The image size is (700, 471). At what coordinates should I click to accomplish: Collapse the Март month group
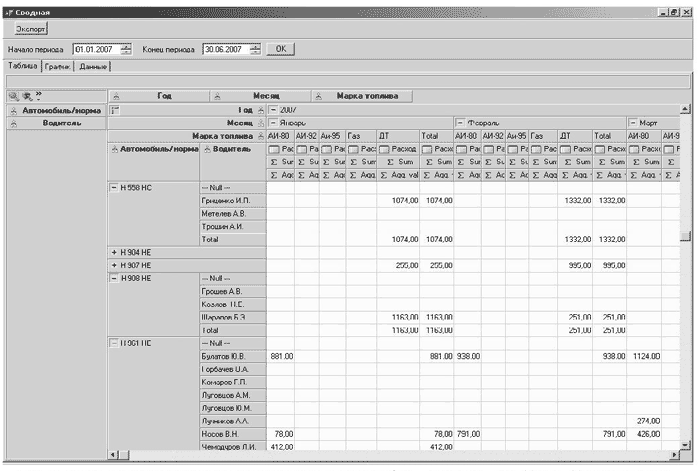point(633,123)
